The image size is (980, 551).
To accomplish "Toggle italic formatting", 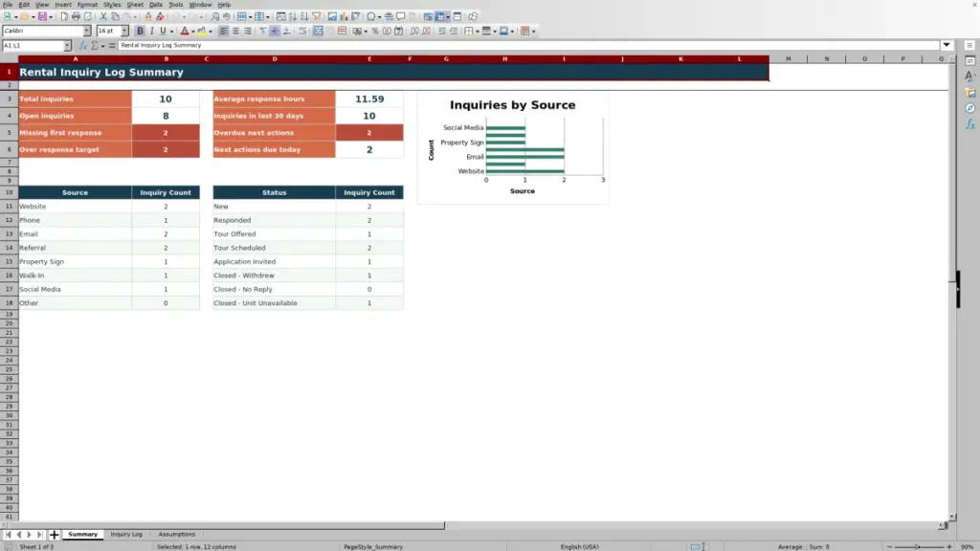I will (x=151, y=32).
